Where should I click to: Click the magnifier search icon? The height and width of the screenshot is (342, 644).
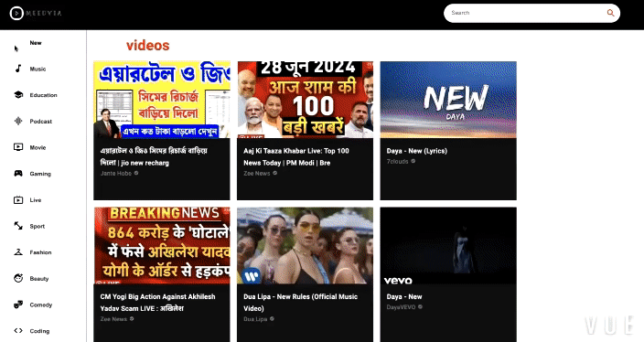click(x=611, y=13)
